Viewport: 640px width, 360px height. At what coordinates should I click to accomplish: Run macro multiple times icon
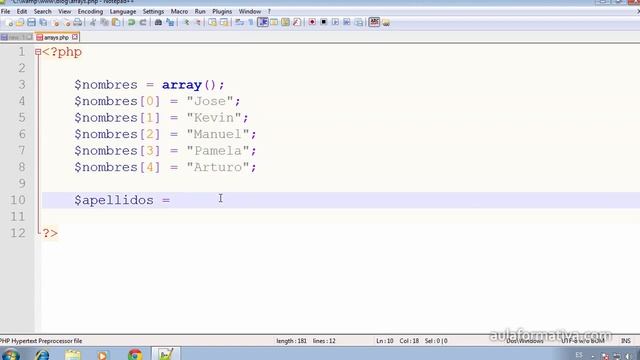click(x=347, y=22)
